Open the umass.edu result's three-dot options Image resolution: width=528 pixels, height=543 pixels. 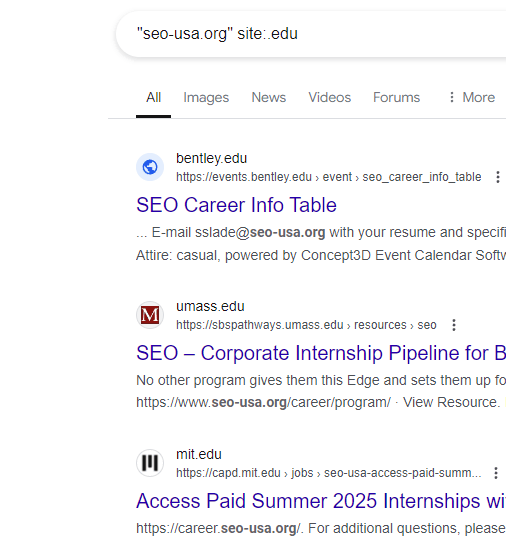click(x=454, y=325)
